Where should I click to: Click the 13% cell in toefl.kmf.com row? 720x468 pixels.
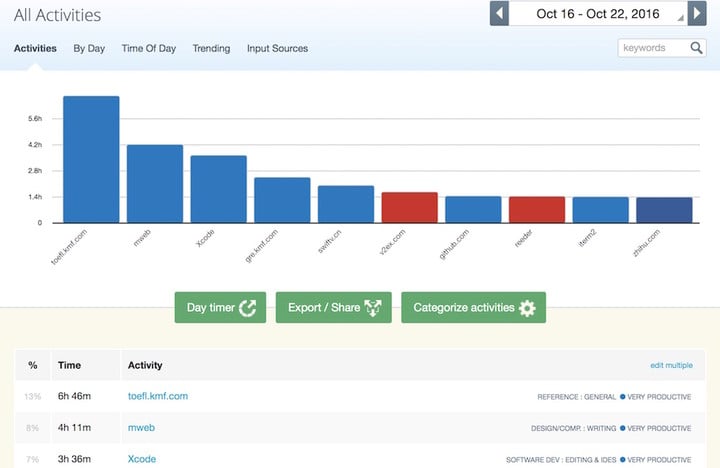(x=33, y=396)
